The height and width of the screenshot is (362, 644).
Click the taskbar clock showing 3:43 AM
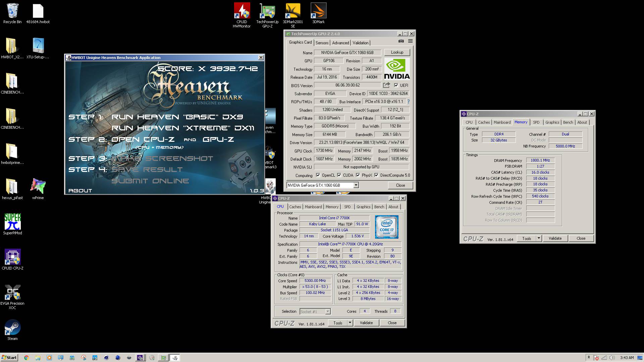pyautogui.click(x=627, y=358)
